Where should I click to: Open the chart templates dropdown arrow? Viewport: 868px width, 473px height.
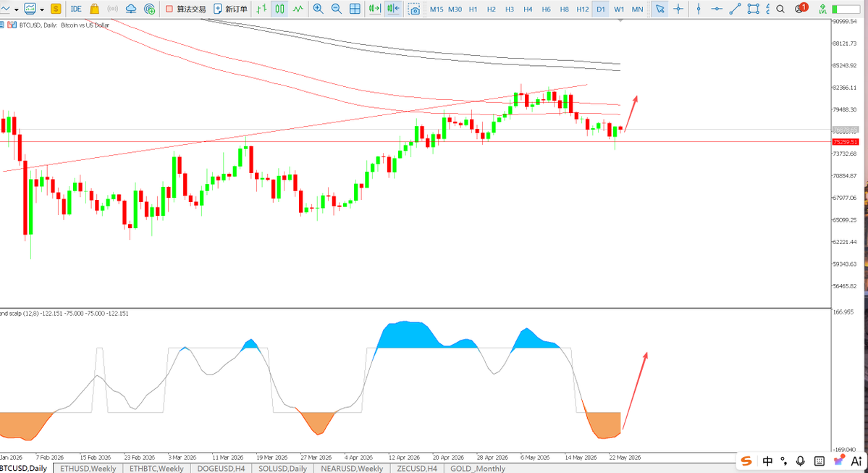pyautogui.click(x=42, y=9)
